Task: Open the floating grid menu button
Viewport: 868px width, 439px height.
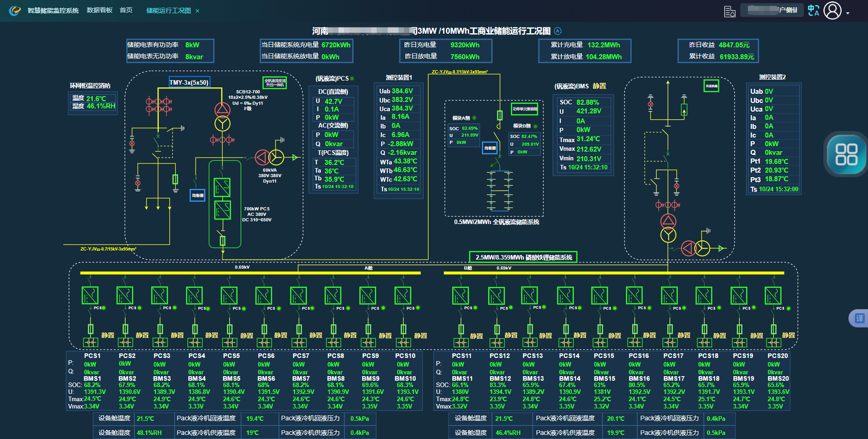Action: coord(846,154)
